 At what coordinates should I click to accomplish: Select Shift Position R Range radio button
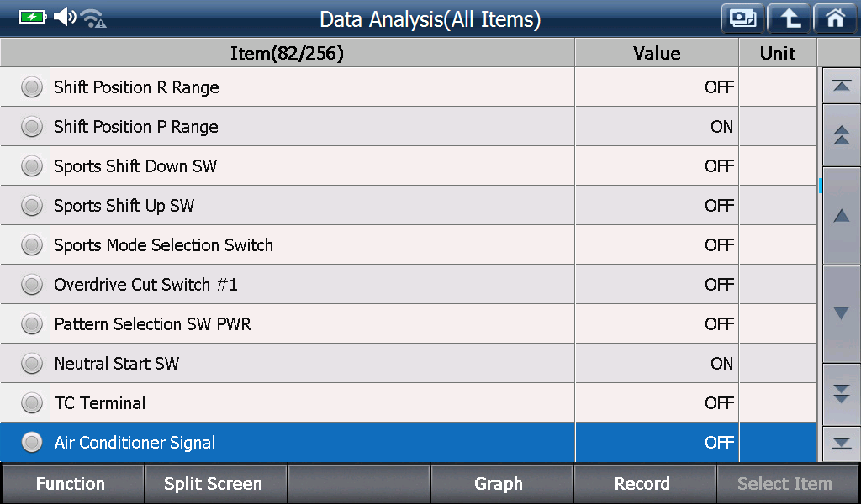pyautogui.click(x=32, y=87)
